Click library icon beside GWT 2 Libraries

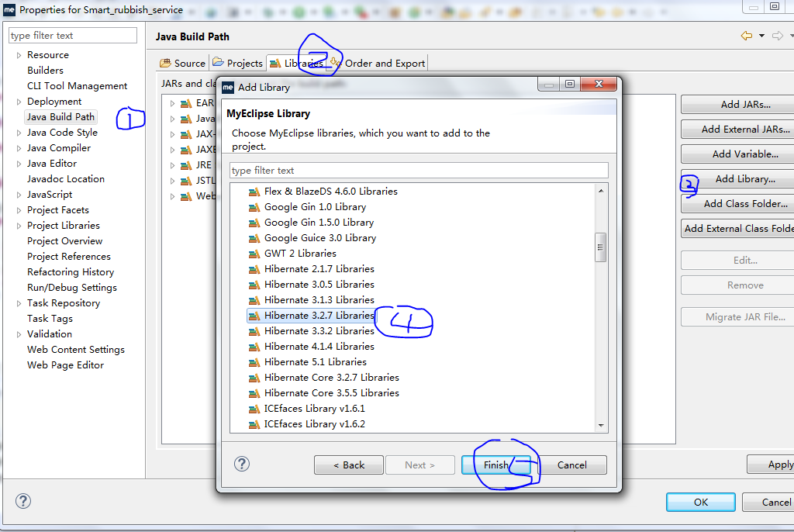254,254
